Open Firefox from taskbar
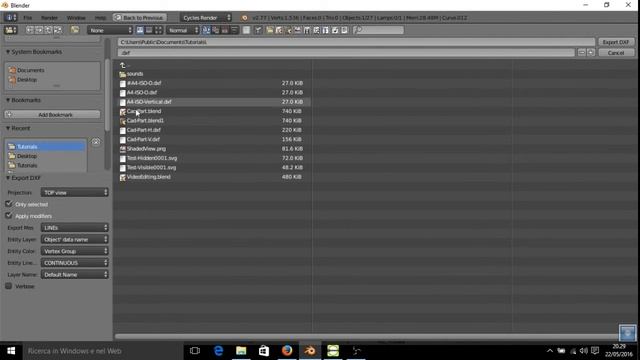This screenshot has height=360, width=640. point(287,351)
